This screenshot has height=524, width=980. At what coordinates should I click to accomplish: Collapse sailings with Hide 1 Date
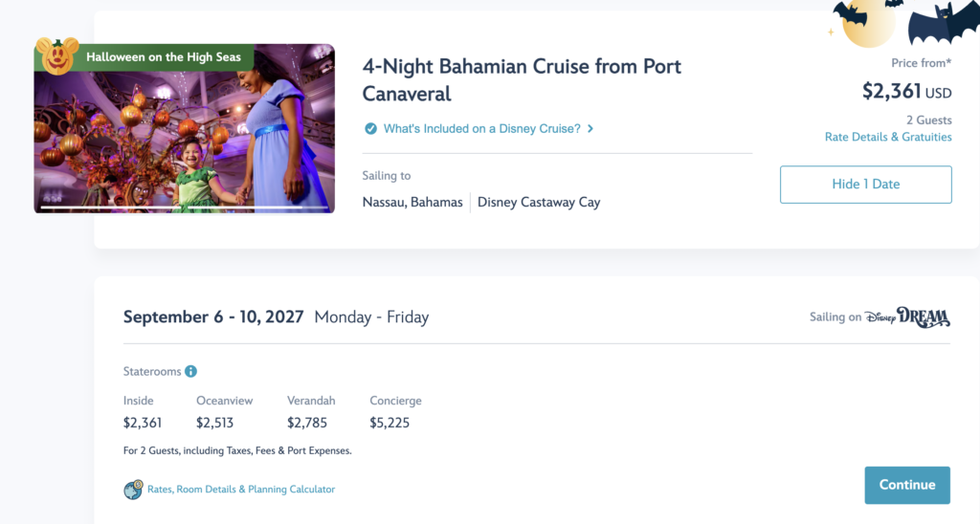(865, 185)
